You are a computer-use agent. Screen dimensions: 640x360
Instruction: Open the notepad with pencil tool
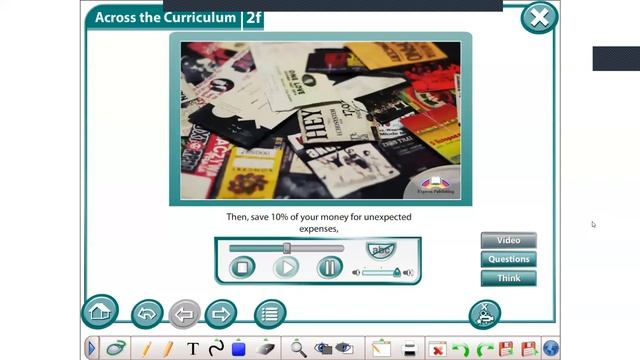(x=381, y=348)
